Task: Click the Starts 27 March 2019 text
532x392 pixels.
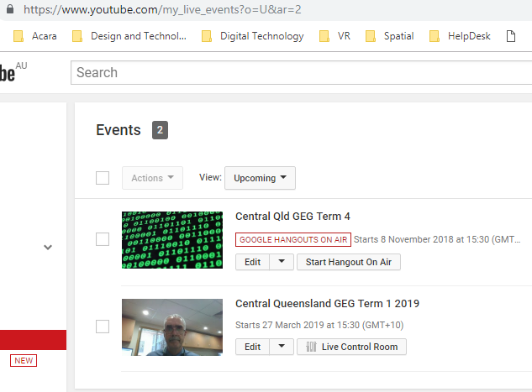Action: [319, 325]
